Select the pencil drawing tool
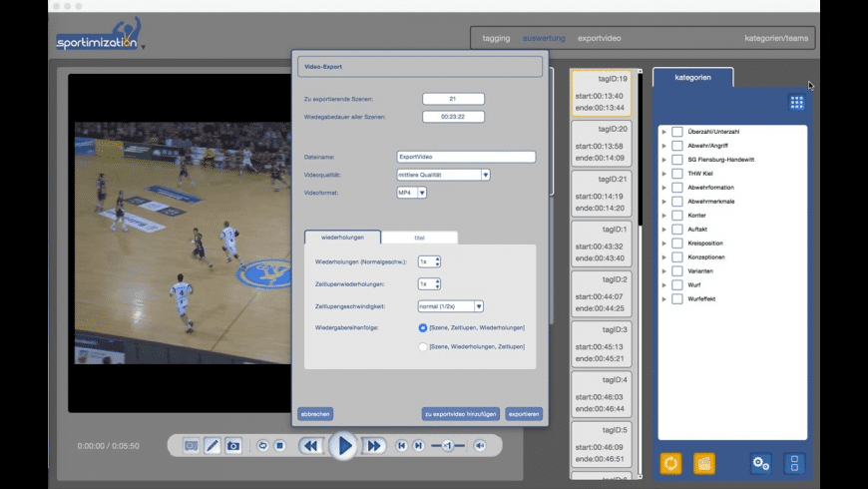This screenshot has height=489, width=868. (x=213, y=446)
